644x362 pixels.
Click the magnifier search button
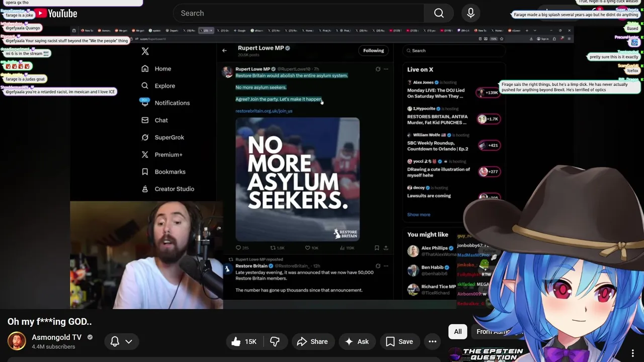[x=439, y=13]
